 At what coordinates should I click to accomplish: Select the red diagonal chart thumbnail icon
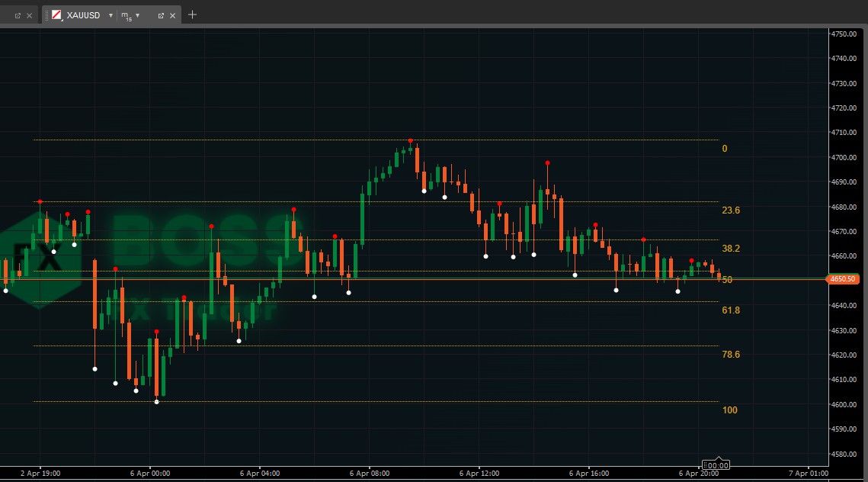click(x=55, y=14)
